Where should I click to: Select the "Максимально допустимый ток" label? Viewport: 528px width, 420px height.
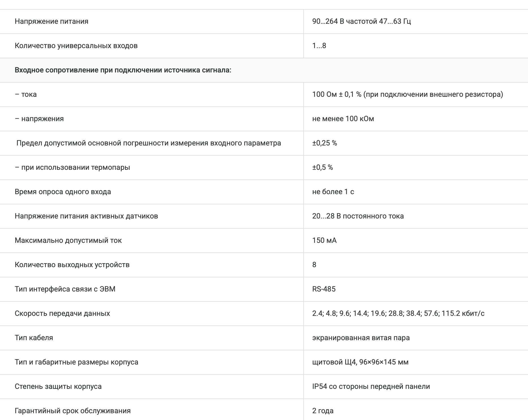click(x=68, y=241)
